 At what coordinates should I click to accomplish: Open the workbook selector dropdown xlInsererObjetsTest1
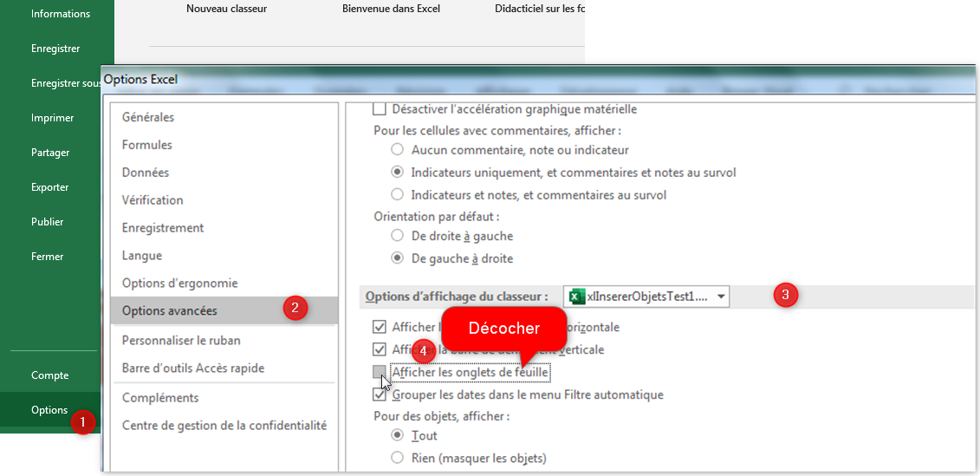click(x=646, y=297)
